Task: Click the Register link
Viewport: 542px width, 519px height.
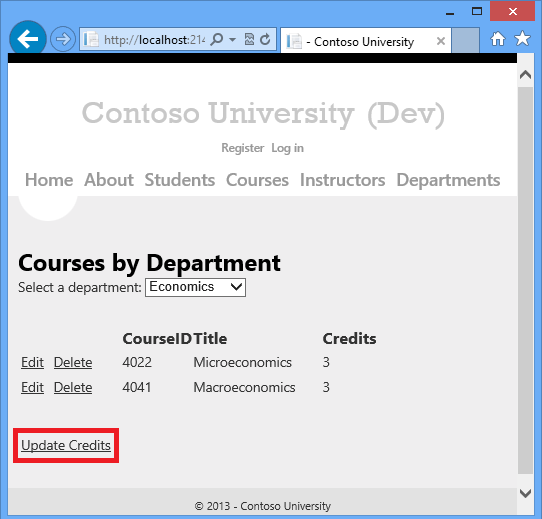Action: (243, 148)
